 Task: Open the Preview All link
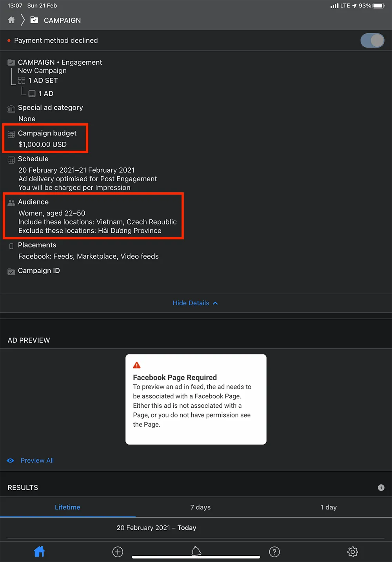[x=37, y=460]
